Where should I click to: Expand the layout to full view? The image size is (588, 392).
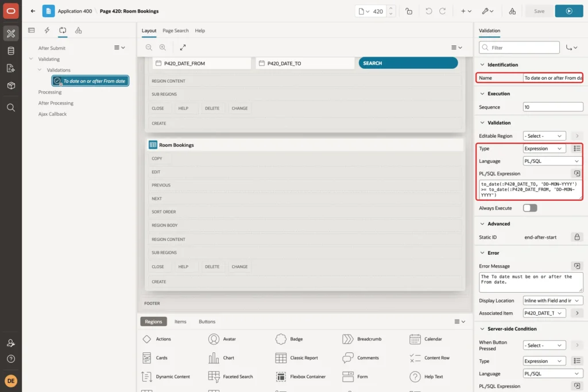point(183,47)
